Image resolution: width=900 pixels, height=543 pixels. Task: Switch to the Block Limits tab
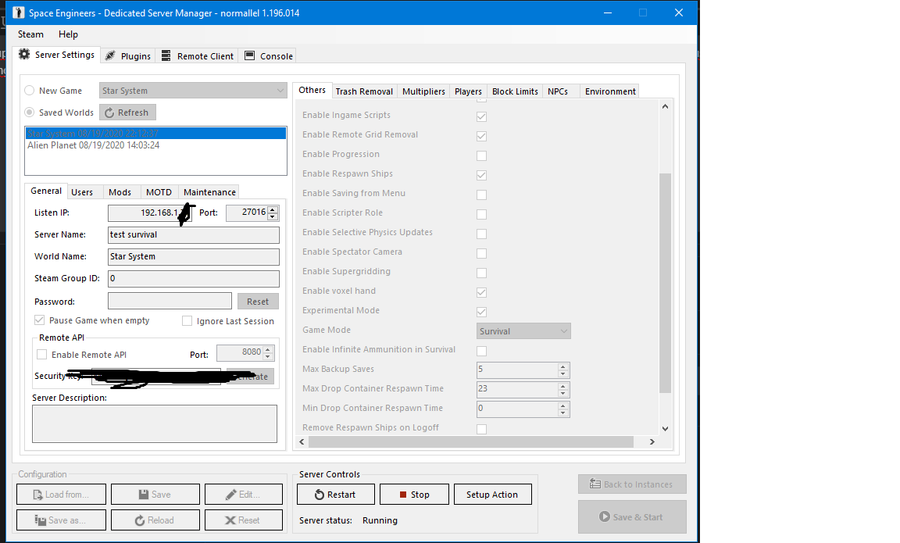pyautogui.click(x=514, y=91)
